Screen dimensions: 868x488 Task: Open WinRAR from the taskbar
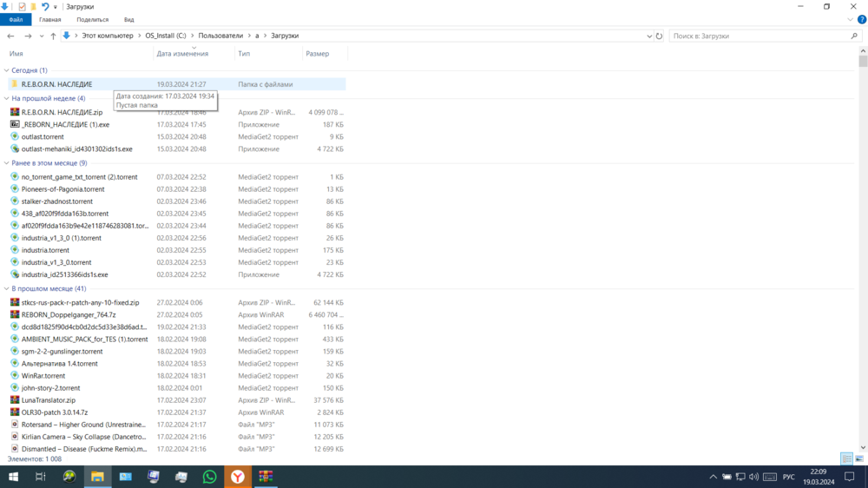coord(266,477)
